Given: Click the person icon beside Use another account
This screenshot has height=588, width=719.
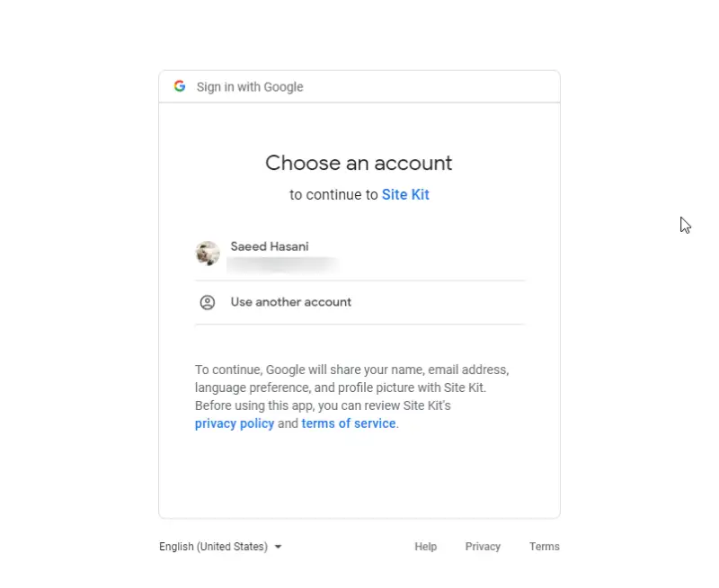Looking at the screenshot, I should click(x=208, y=302).
